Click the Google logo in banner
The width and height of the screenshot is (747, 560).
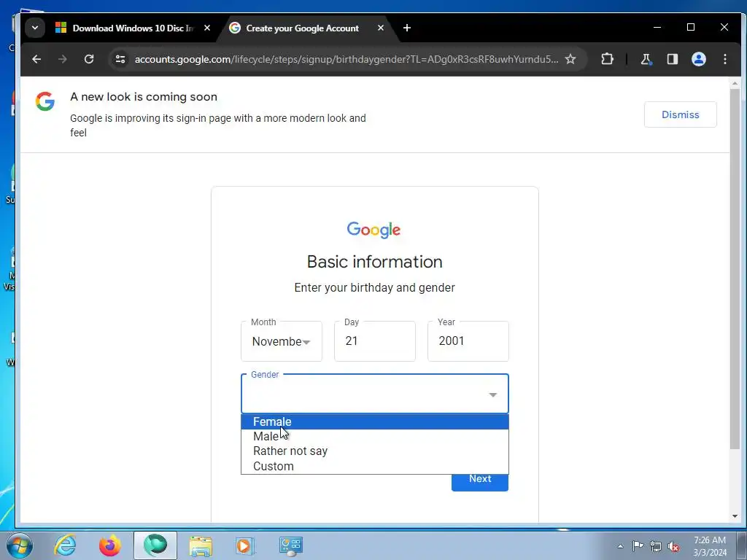point(44,101)
